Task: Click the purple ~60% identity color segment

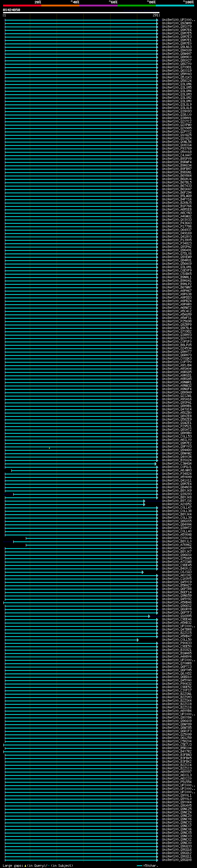Action: (x=98, y=6)
